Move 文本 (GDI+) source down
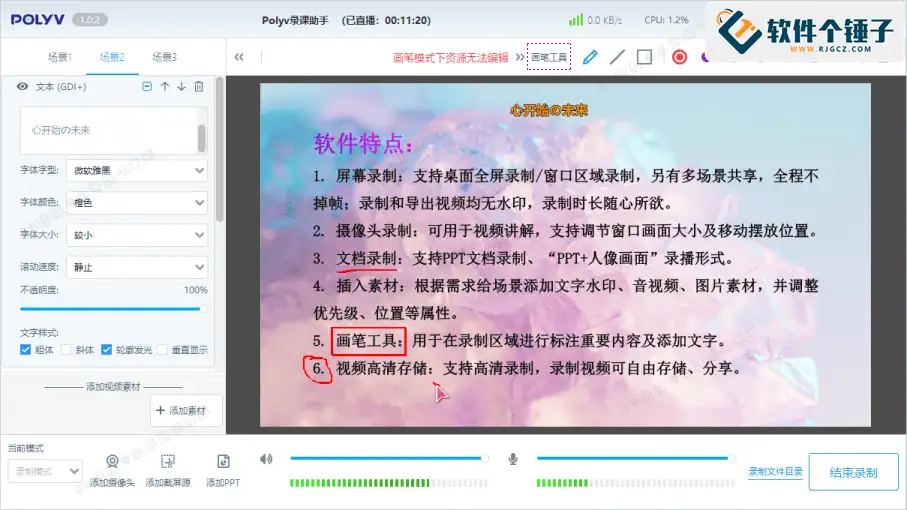Image resolution: width=907 pixels, height=510 pixels. click(182, 86)
